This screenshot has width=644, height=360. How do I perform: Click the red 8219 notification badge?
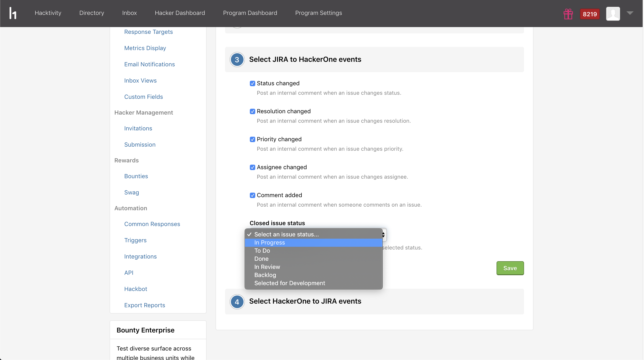coord(589,14)
